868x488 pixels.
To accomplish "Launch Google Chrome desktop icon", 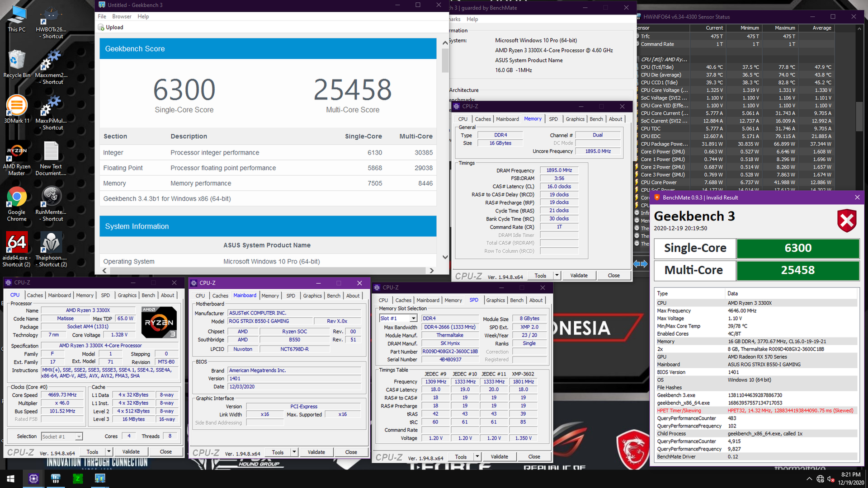I will (x=17, y=204).
